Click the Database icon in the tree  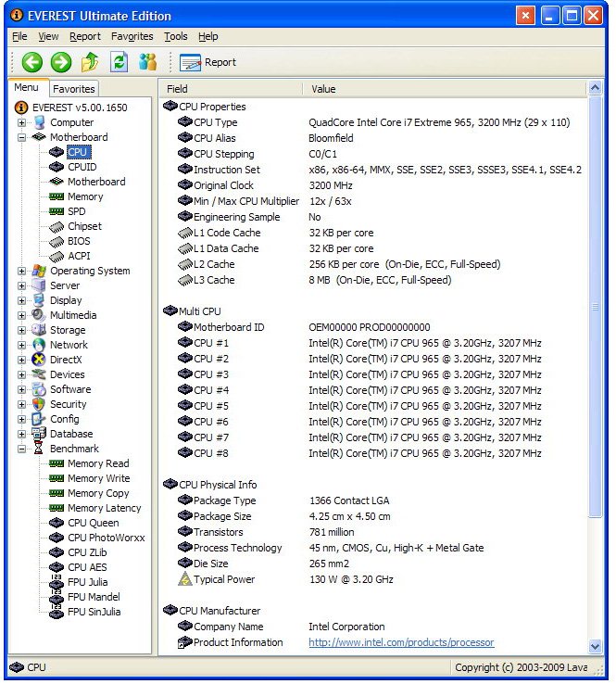39,434
